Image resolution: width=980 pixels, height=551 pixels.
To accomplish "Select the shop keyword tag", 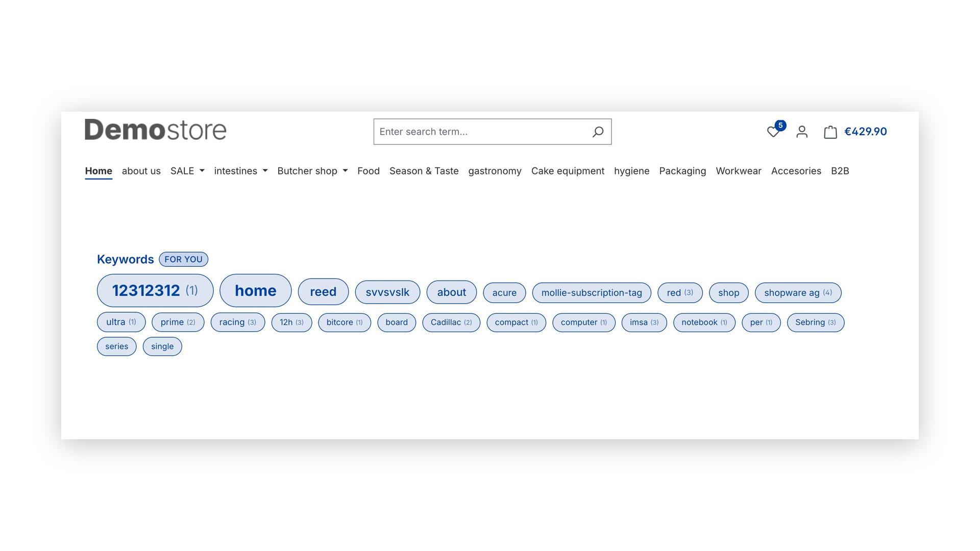I will coord(729,293).
